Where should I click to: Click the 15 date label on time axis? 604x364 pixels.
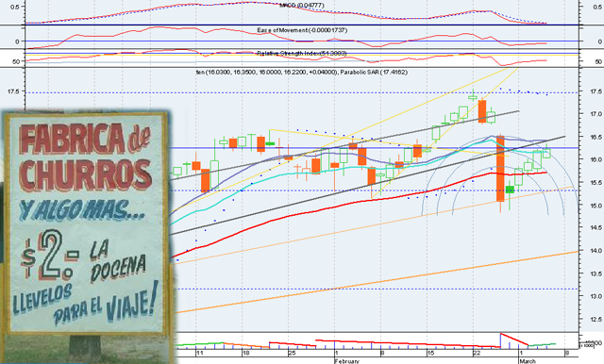pyautogui.click(x=430, y=353)
